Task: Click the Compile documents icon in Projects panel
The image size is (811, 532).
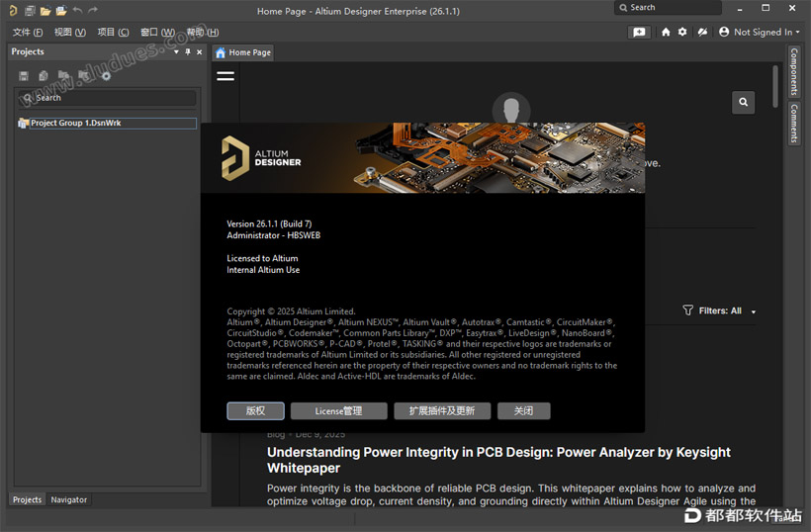Action: 44,76
